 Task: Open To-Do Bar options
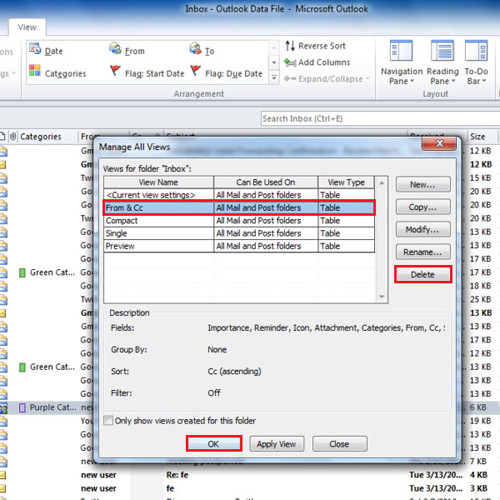[x=476, y=63]
